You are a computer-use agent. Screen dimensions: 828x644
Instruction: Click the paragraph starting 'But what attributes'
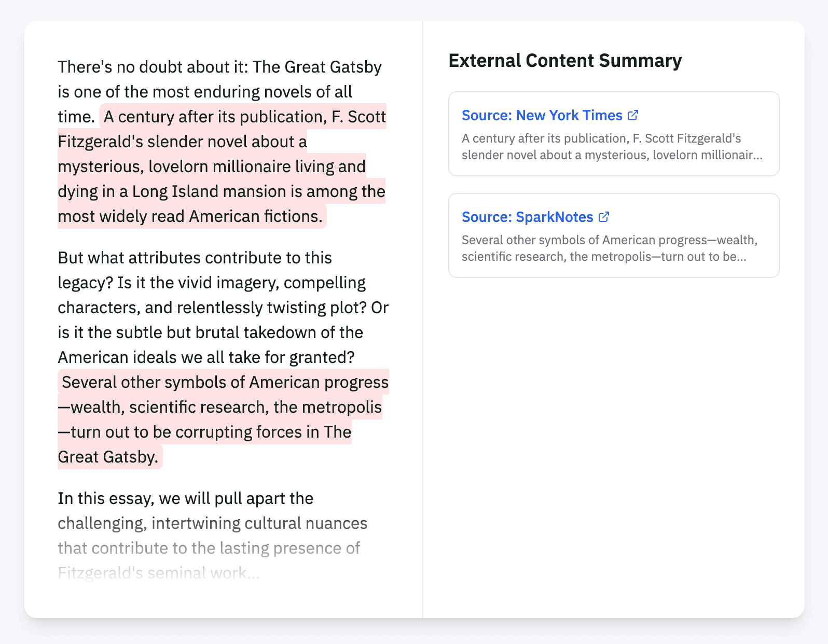223,306
